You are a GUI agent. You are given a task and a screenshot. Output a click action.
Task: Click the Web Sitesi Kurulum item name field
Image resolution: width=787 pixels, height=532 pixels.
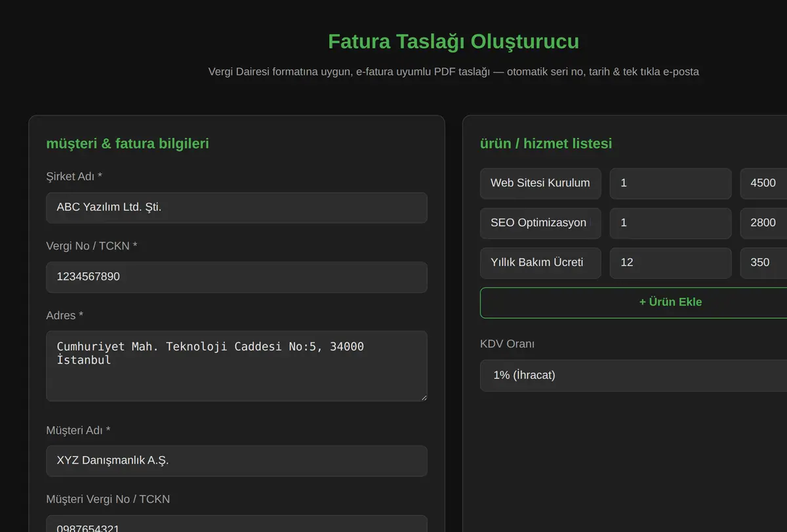coord(540,184)
